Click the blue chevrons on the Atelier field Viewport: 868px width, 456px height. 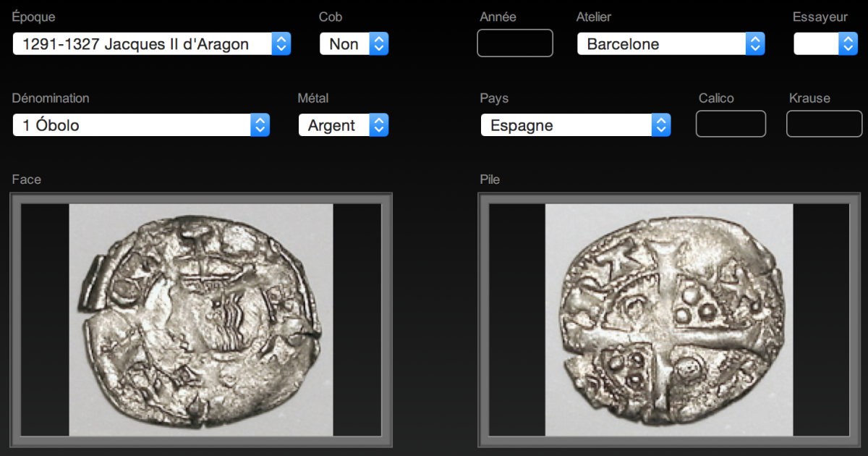[755, 44]
